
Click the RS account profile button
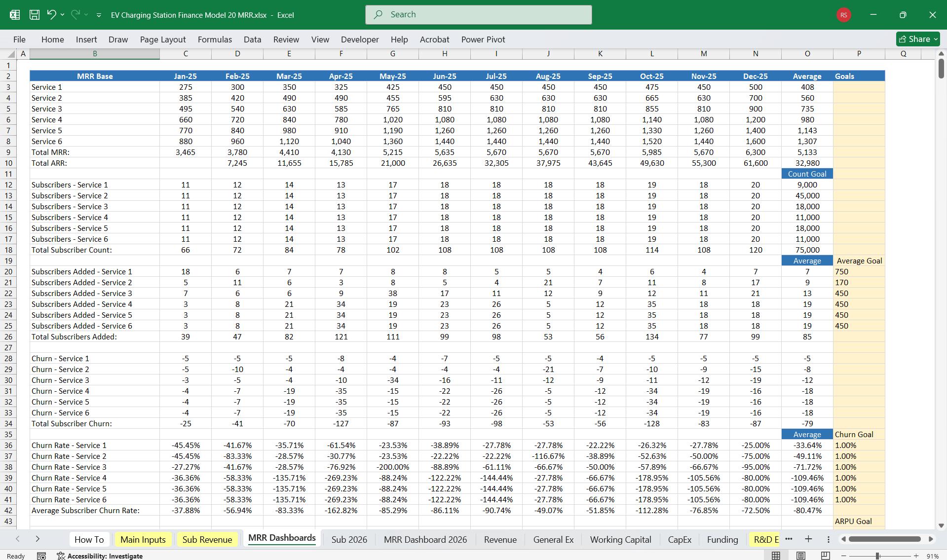click(x=843, y=15)
